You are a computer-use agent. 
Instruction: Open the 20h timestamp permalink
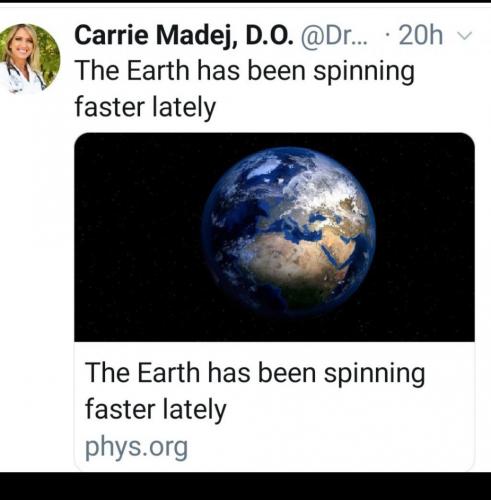[421, 35]
